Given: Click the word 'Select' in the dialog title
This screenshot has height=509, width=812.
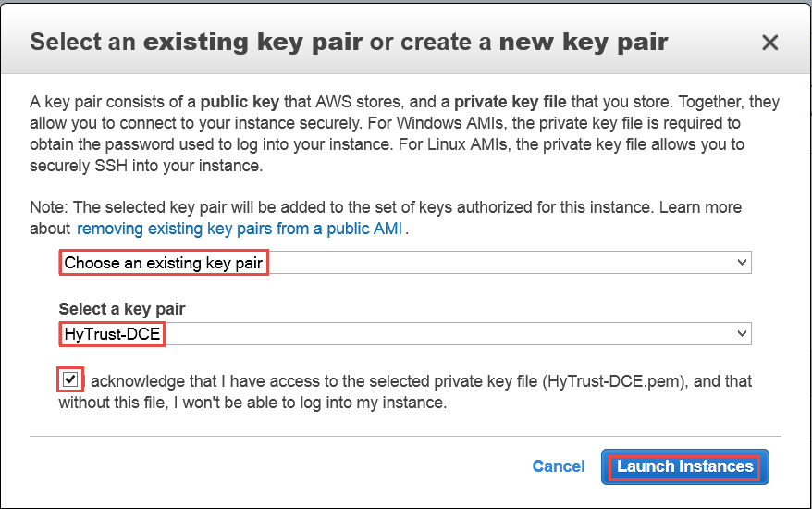Looking at the screenshot, I should (x=70, y=43).
